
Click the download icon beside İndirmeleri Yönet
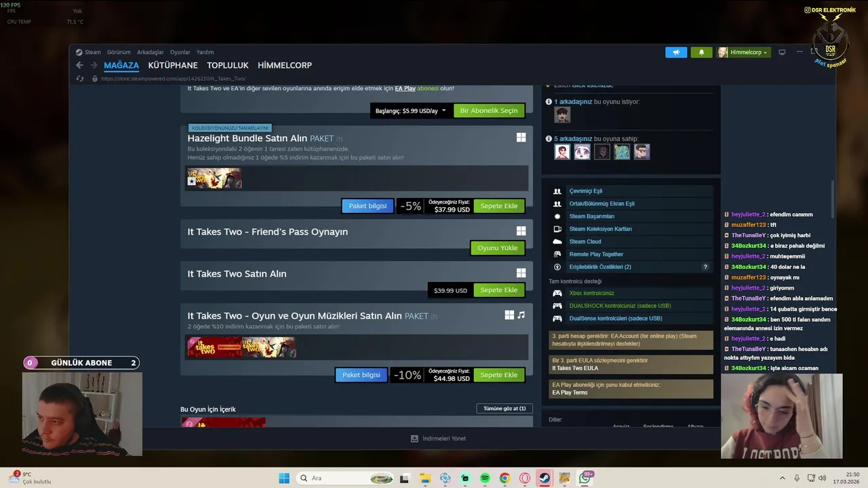[414, 439]
